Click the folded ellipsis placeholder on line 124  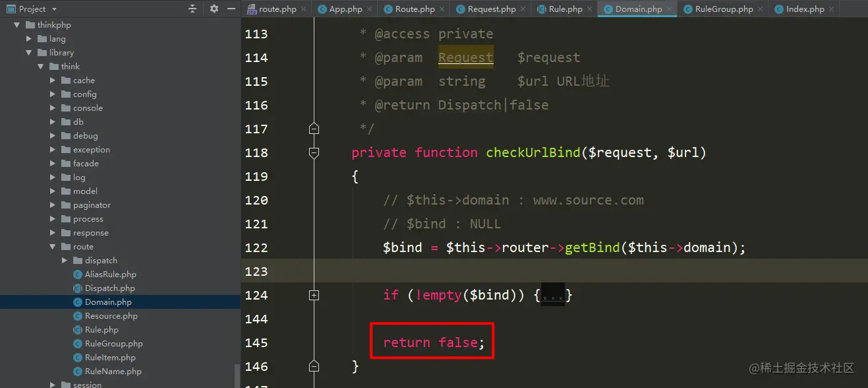(553, 296)
